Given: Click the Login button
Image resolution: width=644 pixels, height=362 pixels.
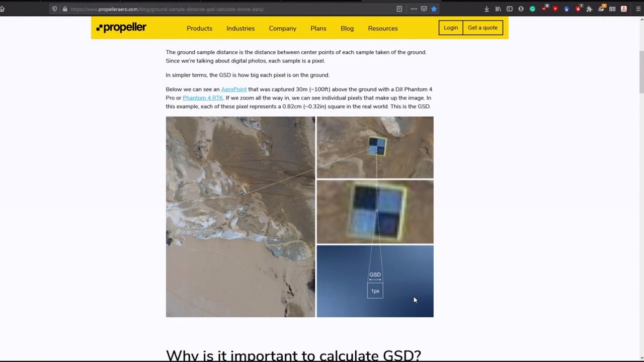Looking at the screenshot, I should tap(451, 28).
